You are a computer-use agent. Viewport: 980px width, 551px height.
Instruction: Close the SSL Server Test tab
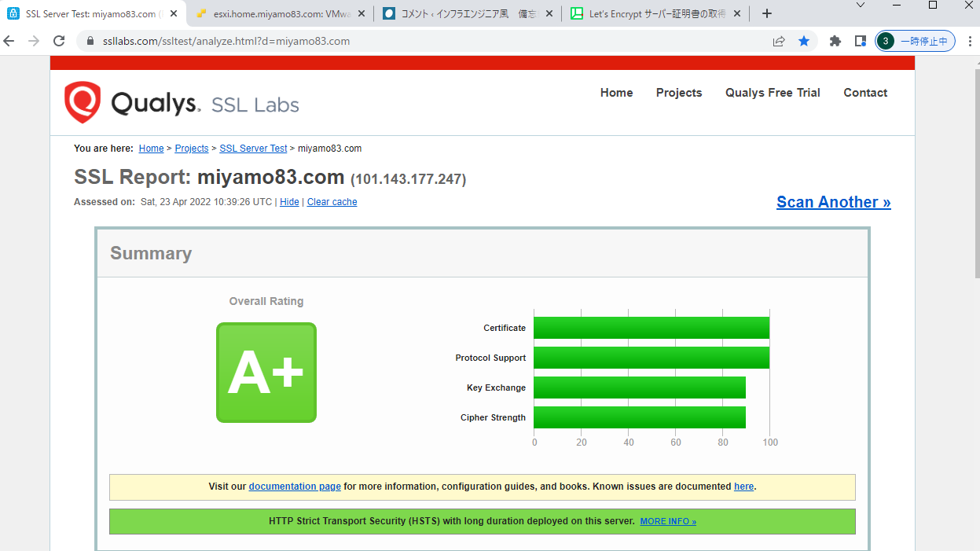174,13
